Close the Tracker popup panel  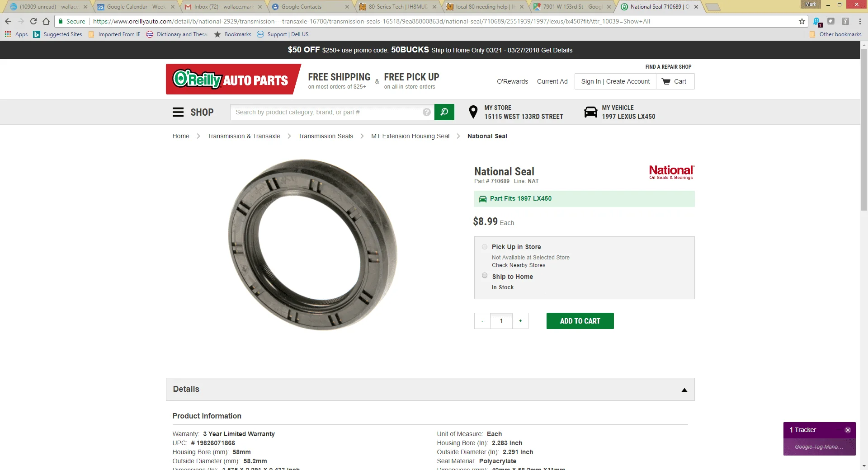click(848, 430)
